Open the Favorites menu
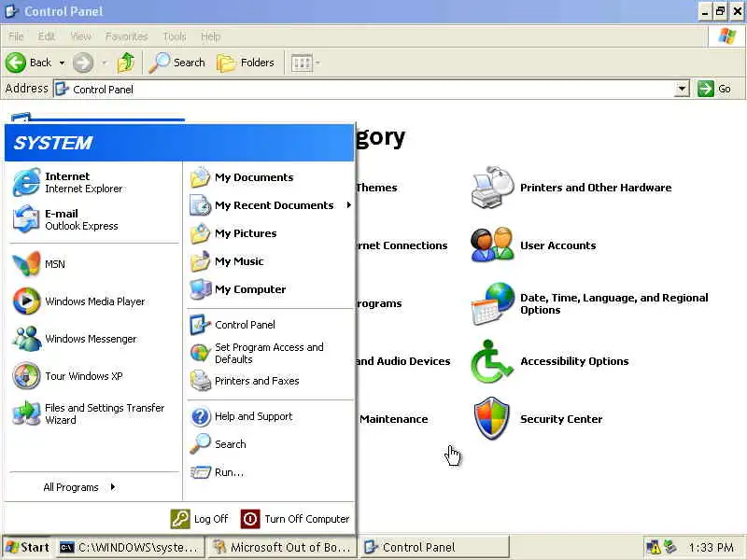The image size is (747, 560). pyautogui.click(x=126, y=36)
